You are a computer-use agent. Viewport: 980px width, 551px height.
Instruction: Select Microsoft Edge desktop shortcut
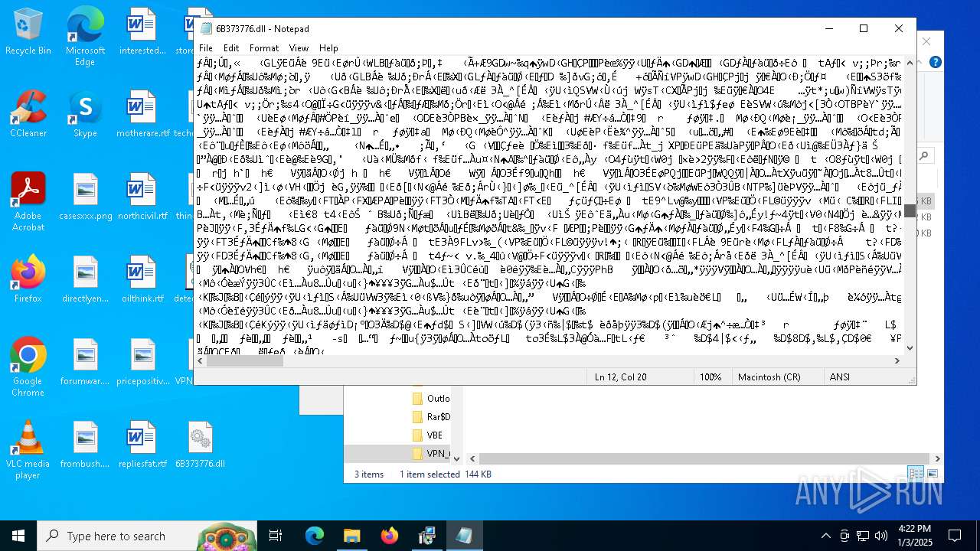85,36
